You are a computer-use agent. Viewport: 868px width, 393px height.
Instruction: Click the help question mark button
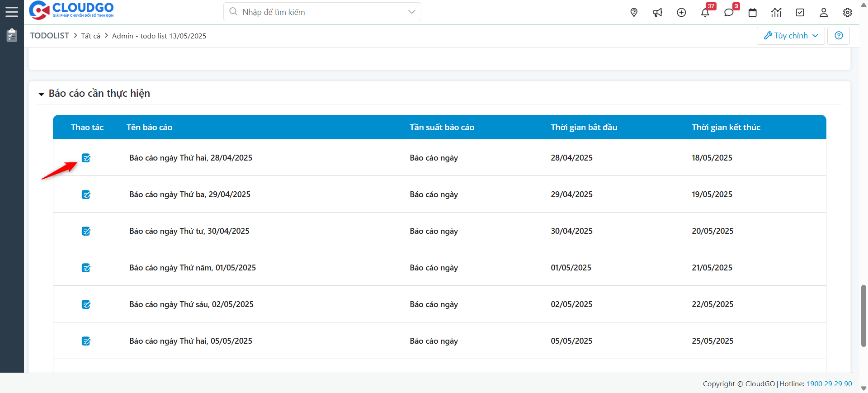pos(839,36)
